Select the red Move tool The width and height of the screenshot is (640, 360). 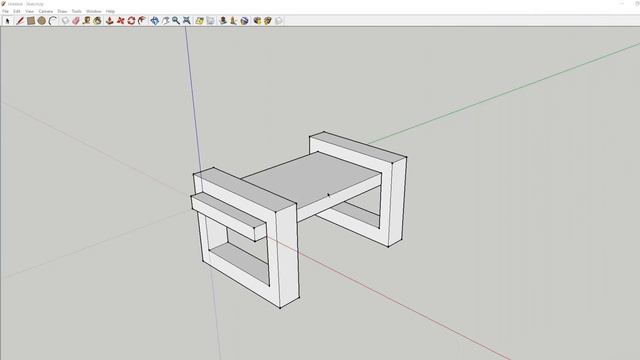(x=120, y=20)
